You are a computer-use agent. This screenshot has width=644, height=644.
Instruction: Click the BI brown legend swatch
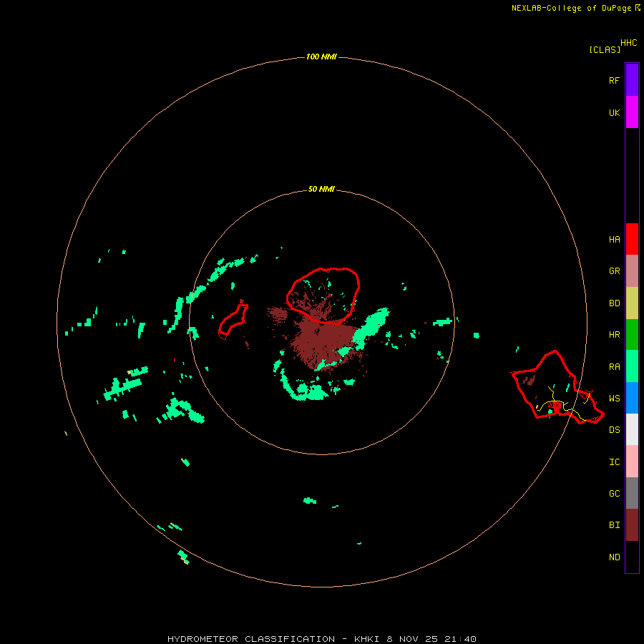(632, 525)
